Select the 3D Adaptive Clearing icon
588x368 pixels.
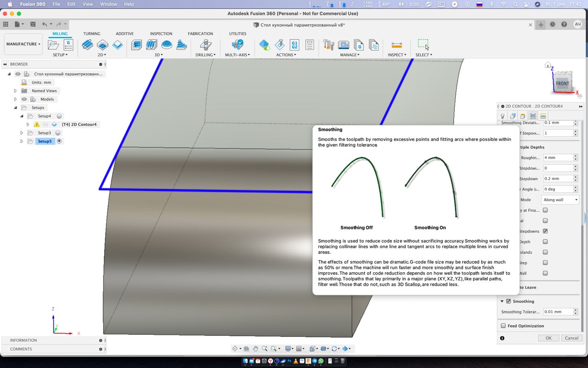point(136,45)
